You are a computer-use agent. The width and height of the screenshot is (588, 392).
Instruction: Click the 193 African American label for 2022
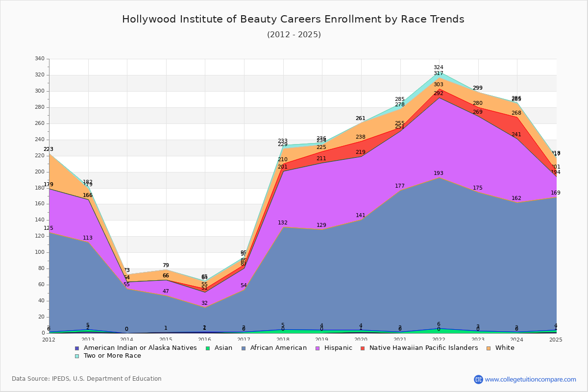[x=439, y=173]
